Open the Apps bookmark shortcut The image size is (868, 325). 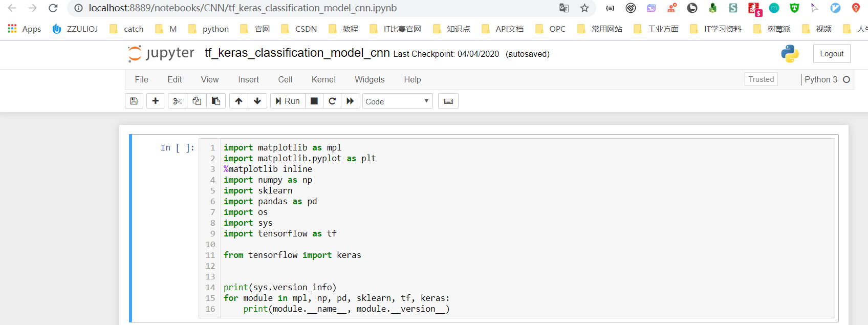24,29
